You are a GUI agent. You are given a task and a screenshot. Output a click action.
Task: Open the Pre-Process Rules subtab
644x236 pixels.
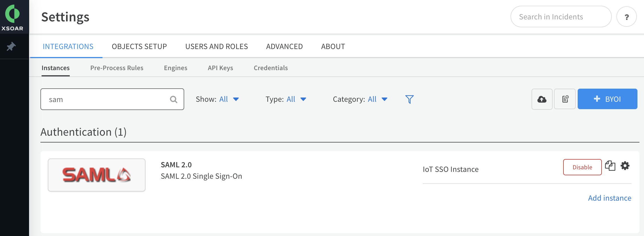coord(117,68)
